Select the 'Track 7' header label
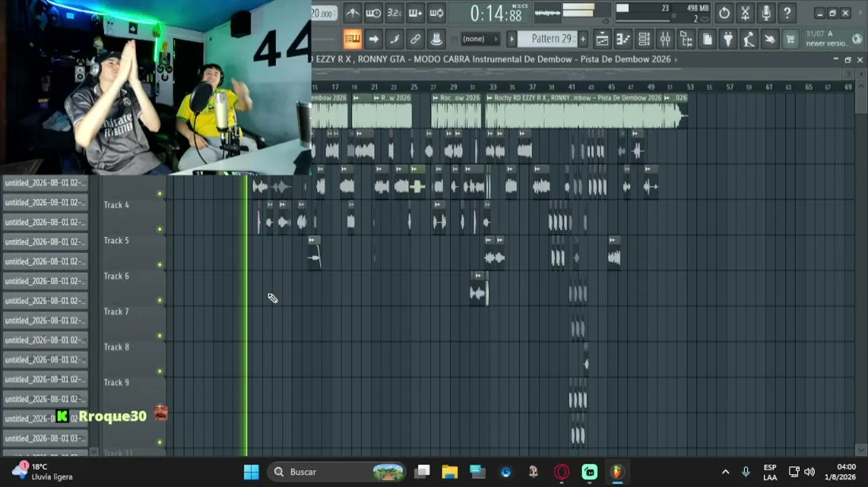This screenshot has height=487, width=868. click(116, 312)
